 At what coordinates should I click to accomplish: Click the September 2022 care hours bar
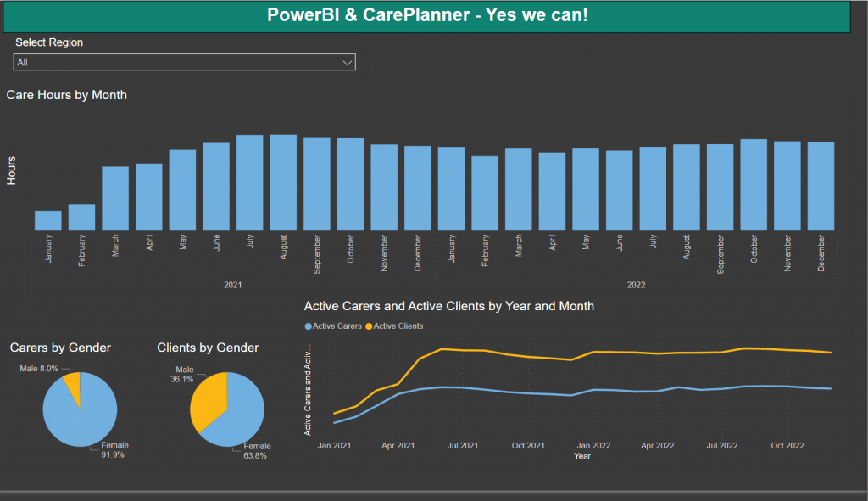(x=721, y=187)
